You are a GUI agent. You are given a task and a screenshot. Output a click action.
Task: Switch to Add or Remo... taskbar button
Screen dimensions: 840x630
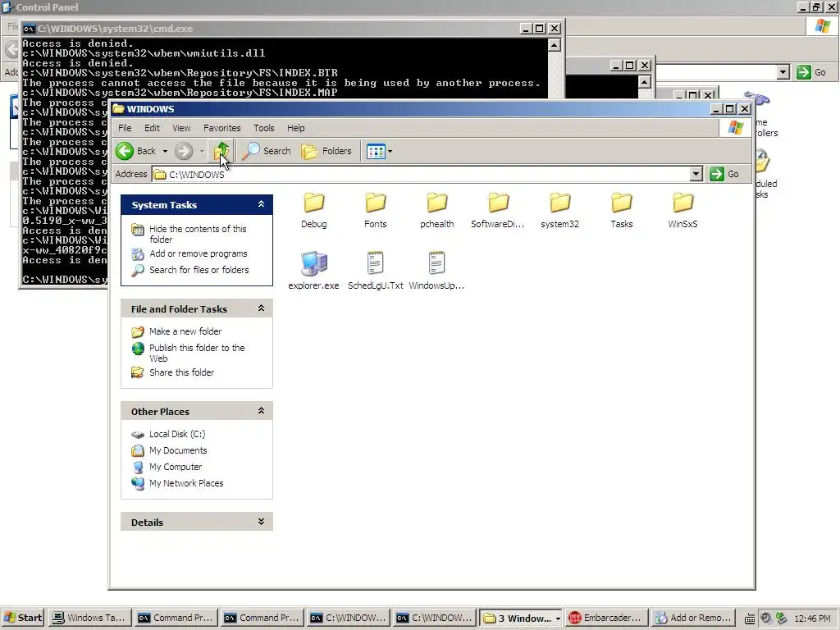(x=692, y=618)
